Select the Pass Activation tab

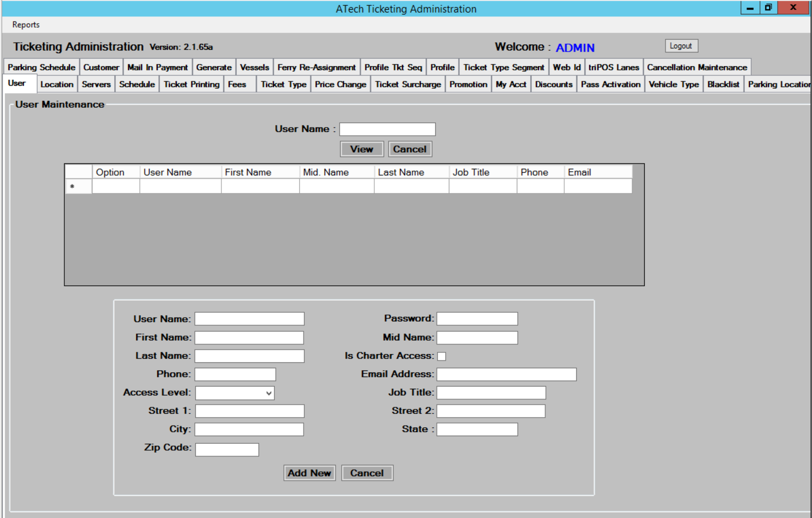tap(610, 84)
